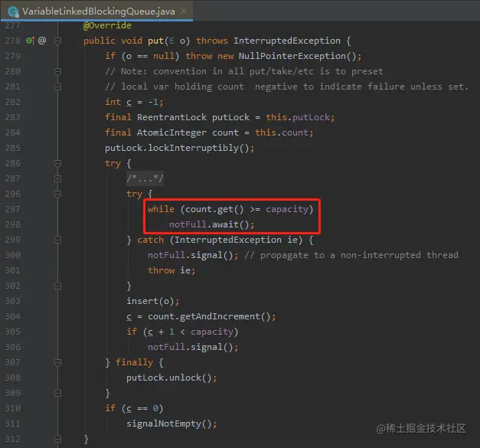This screenshot has height=448, width=480.
Task: Click the finally keyword
Action: coord(134,362)
